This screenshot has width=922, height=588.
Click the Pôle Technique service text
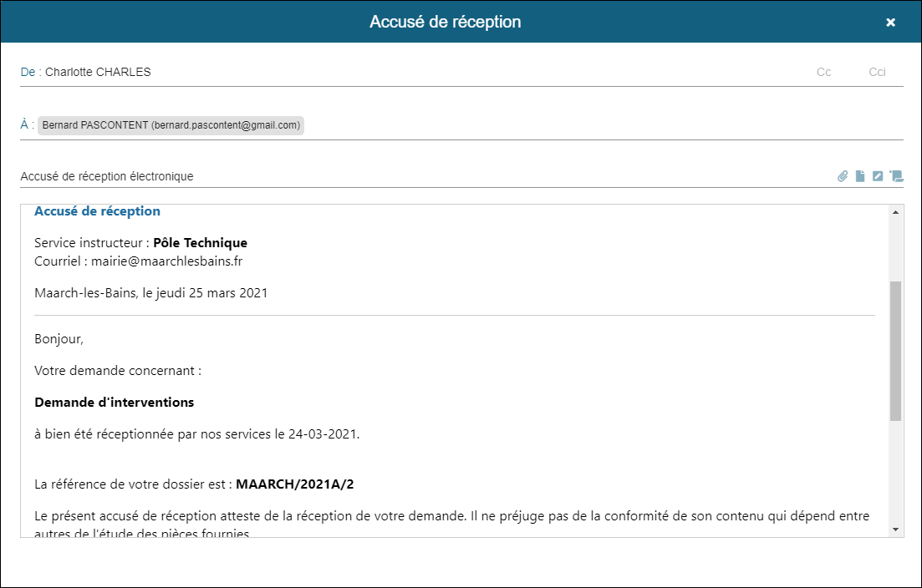198,242
